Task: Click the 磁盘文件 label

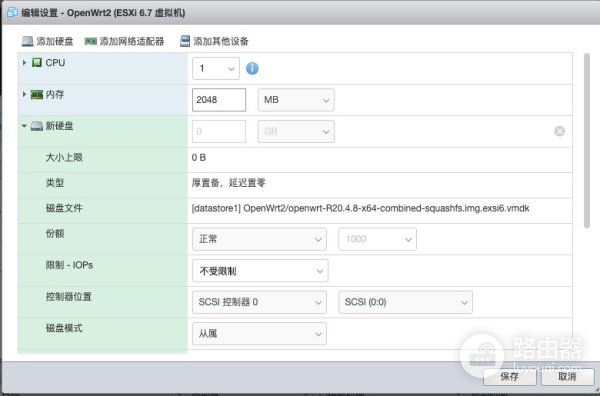Action: pos(64,208)
